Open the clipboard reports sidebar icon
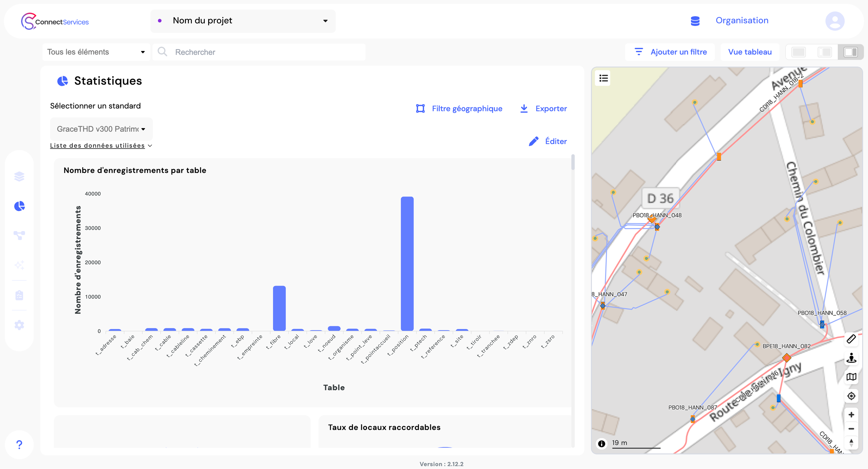The width and height of the screenshot is (868, 469). pyautogui.click(x=19, y=296)
